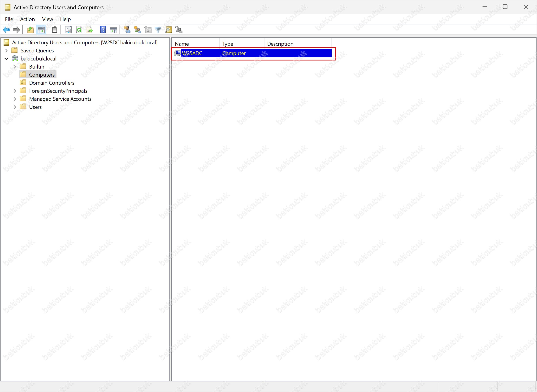Click the Back arrow in toolbar
537x392 pixels.
[x=6, y=30]
